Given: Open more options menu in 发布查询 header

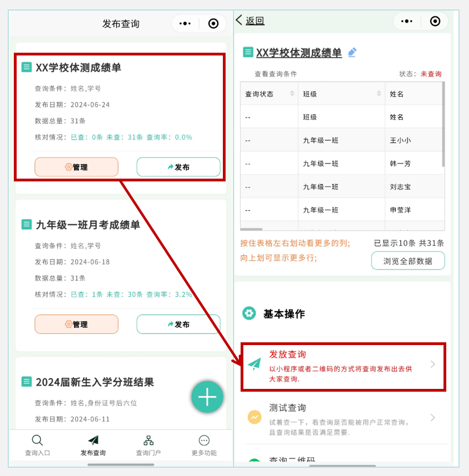Looking at the screenshot, I should (185, 23).
